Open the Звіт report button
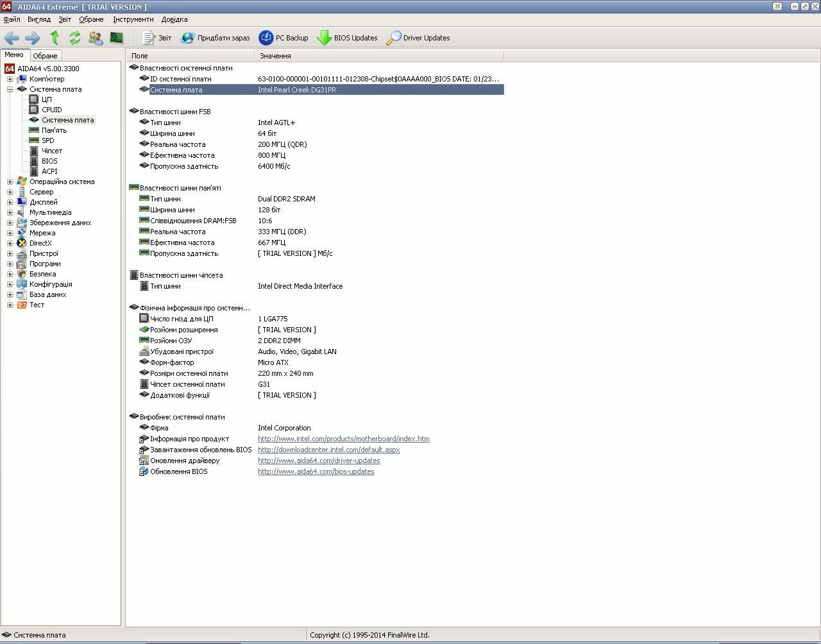This screenshot has width=821, height=644. [x=157, y=38]
